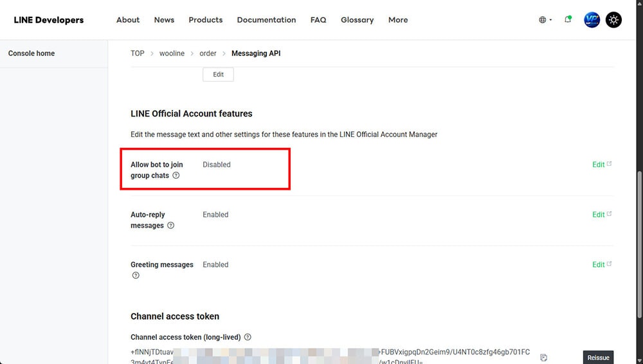Select the Enabled status for Auto-reply messages
643x364 pixels.
215,215
